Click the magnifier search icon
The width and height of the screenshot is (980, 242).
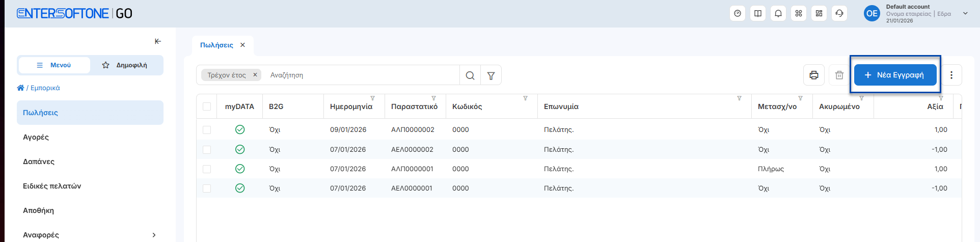click(470, 75)
